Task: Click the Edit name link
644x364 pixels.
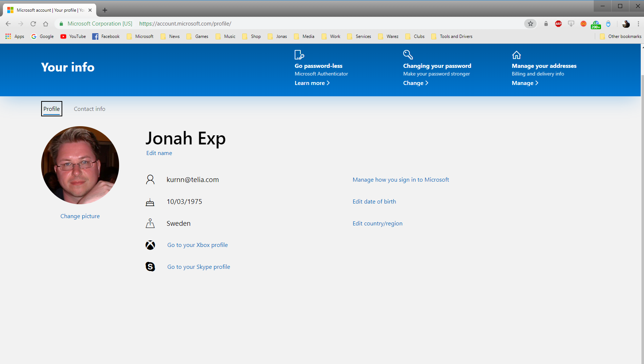Action: point(159,153)
